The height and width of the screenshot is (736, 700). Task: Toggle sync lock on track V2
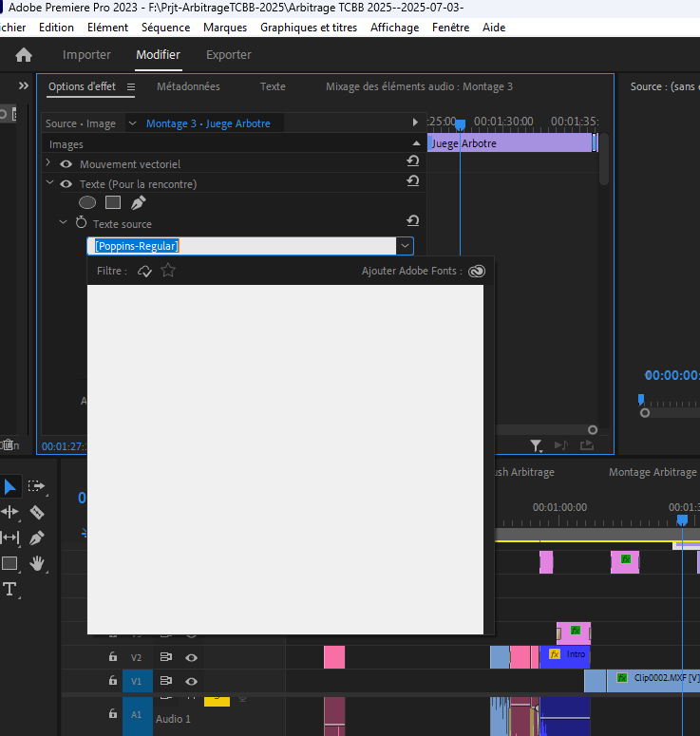[165, 657]
